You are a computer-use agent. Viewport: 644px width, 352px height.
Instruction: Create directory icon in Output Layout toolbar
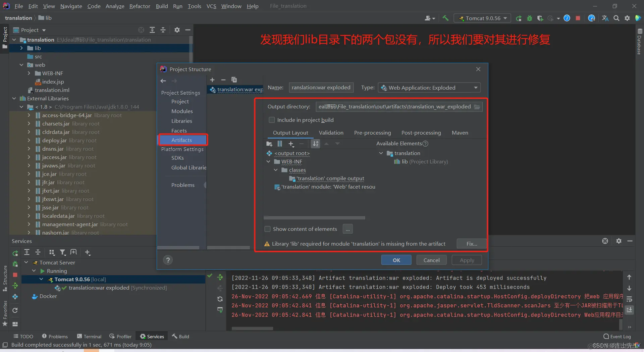[x=269, y=144]
